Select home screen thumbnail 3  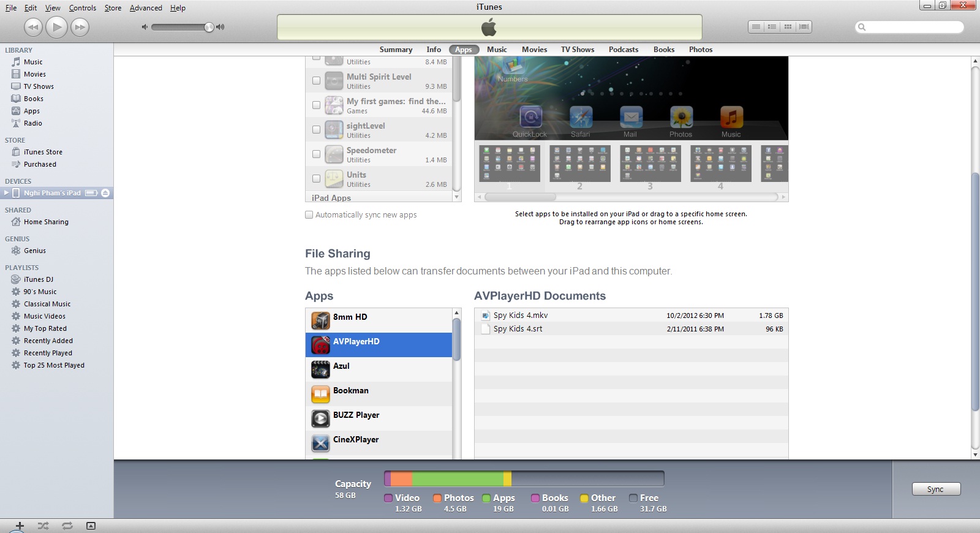pyautogui.click(x=650, y=164)
